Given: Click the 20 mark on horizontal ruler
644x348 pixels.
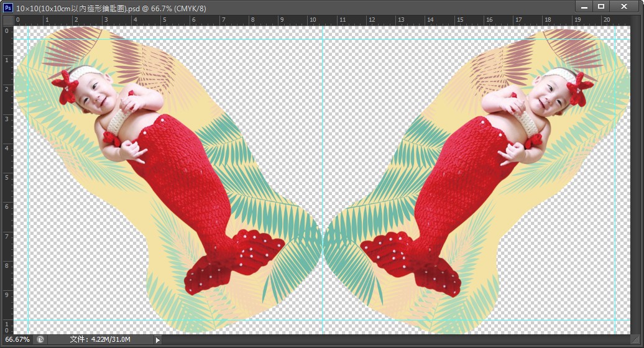Looking at the screenshot, I should [x=607, y=20].
